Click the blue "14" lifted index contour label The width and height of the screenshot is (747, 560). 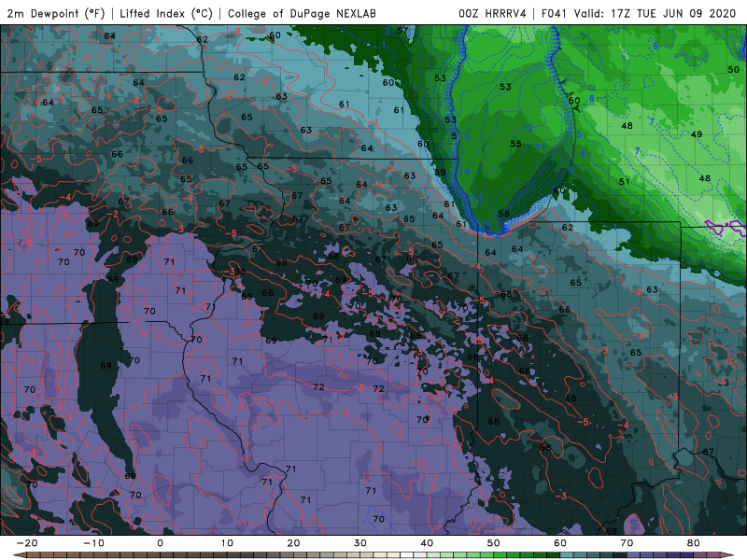pyautogui.click(x=464, y=172)
